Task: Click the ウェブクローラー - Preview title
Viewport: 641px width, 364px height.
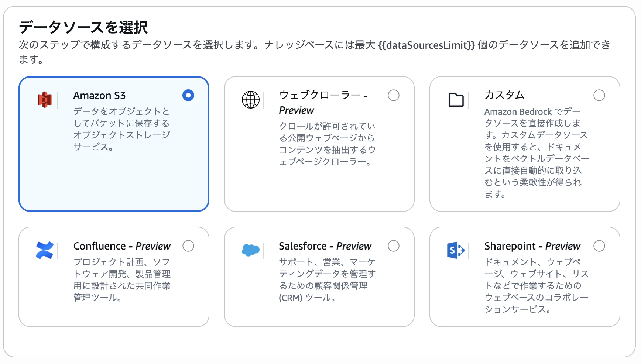Action: click(323, 103)
